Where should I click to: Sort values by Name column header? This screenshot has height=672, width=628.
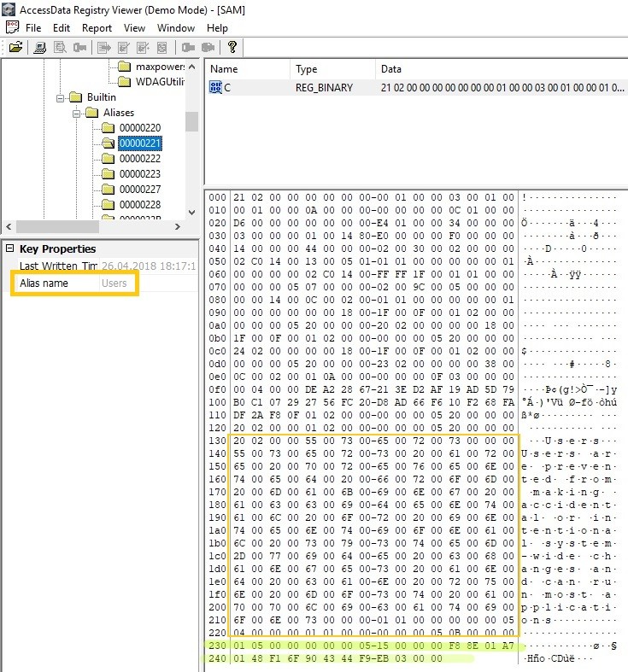248,69
